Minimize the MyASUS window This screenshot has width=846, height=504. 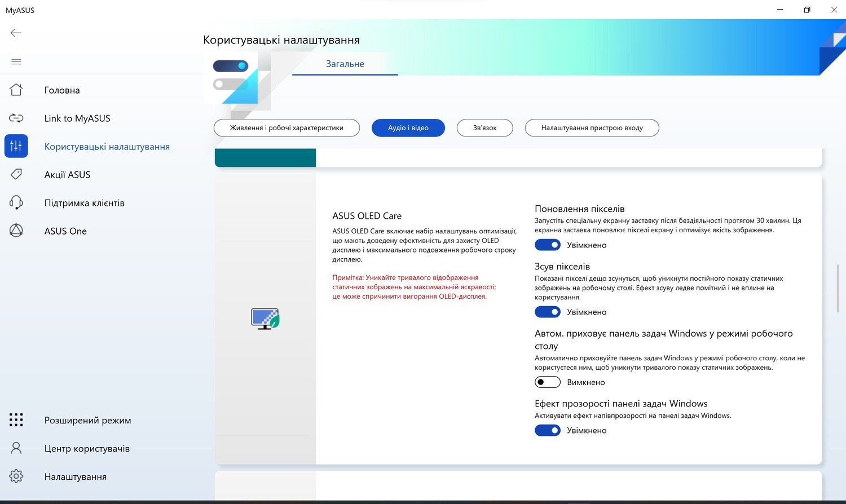(780, 10)
